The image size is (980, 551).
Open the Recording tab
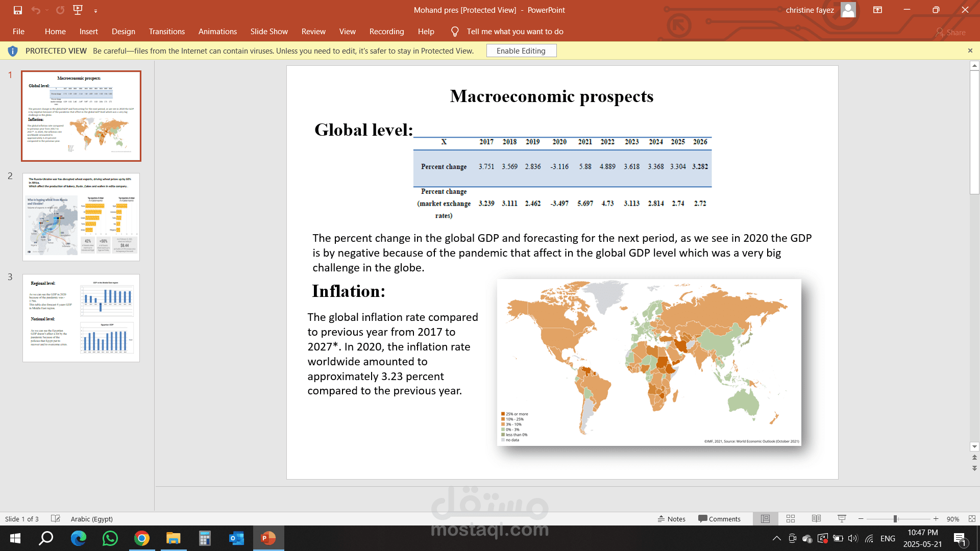386,32
